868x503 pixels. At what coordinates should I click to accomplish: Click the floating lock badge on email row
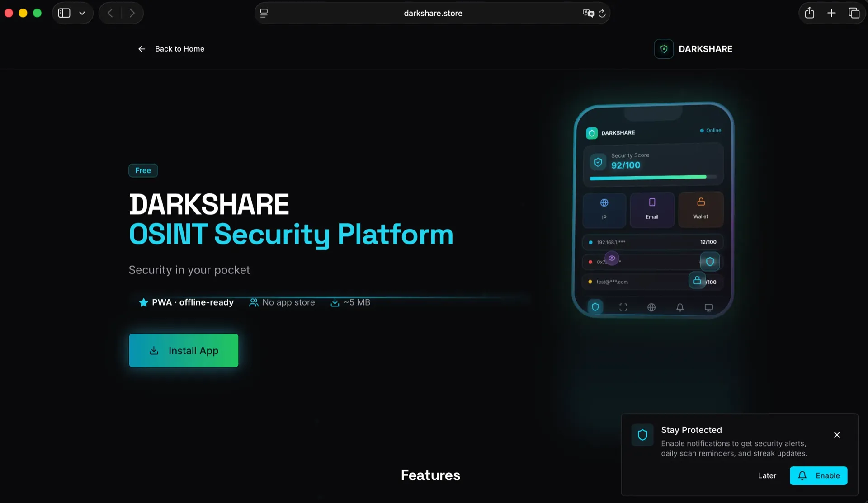pos(697,280)
